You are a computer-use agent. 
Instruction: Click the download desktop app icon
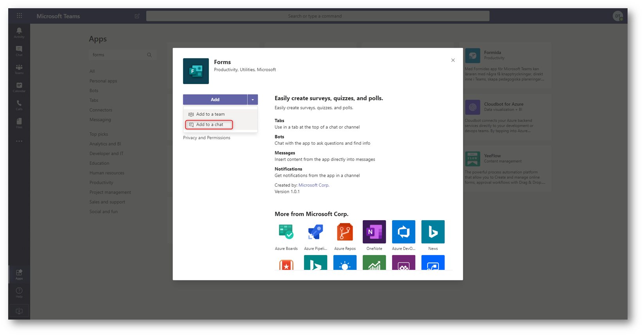[x=19, y=311]
